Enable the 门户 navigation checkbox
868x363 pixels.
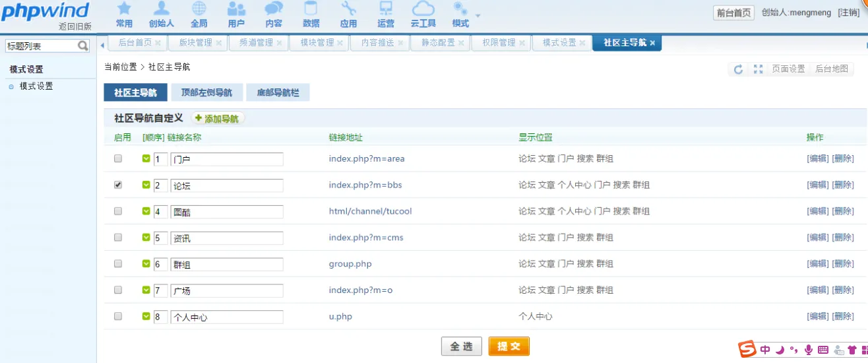[x=118, y=158]
